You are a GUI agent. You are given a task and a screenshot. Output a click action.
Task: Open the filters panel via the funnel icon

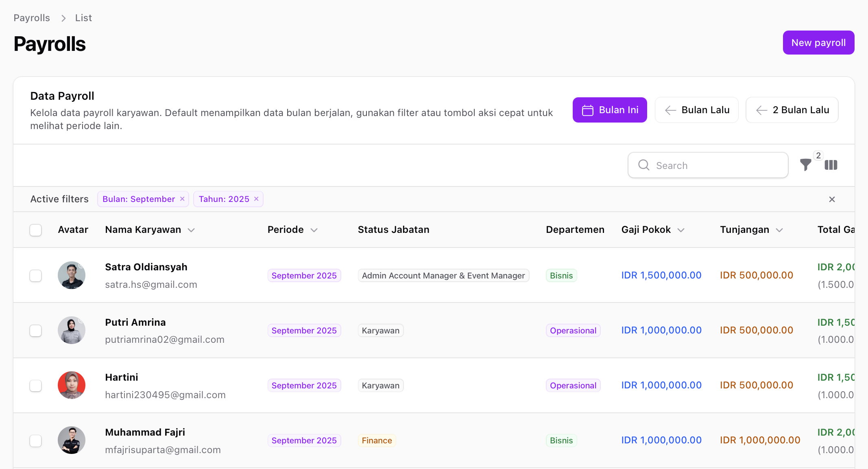pyautogui.click(x=806, y=165)
